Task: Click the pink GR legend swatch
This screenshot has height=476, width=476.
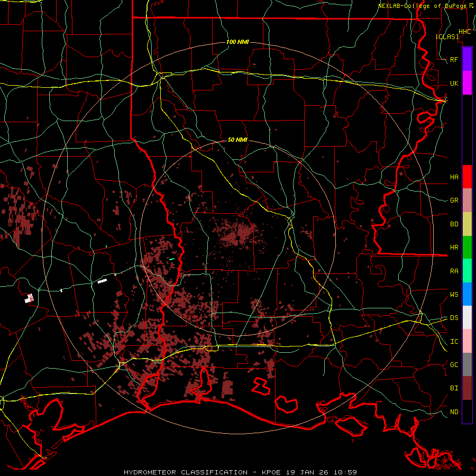Action: pos(467,200)
